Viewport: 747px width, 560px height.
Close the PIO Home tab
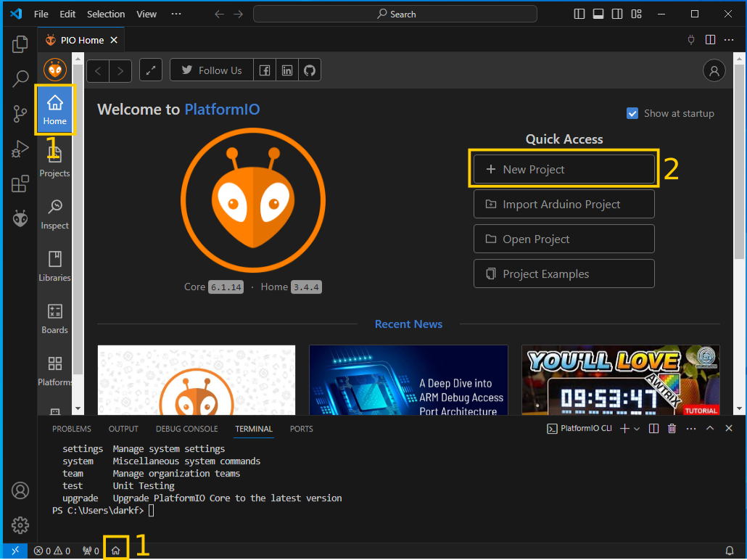[114, 40]
